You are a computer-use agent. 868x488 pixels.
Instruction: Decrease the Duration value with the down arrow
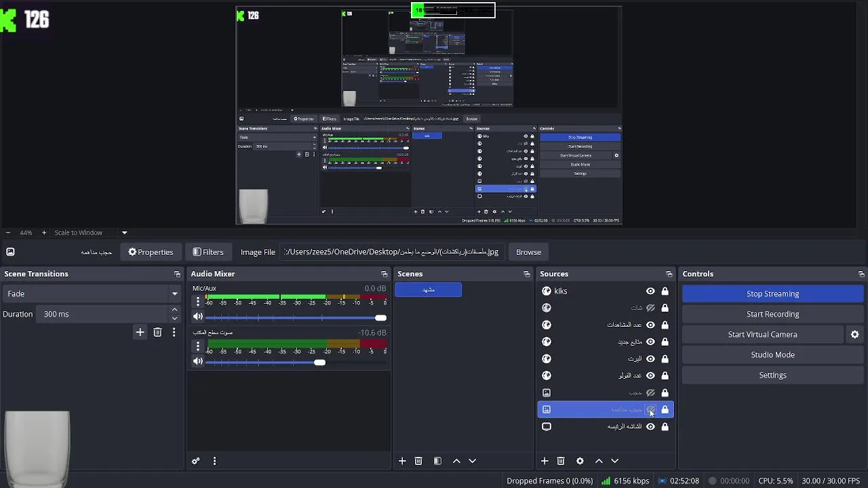click(174, 318)
